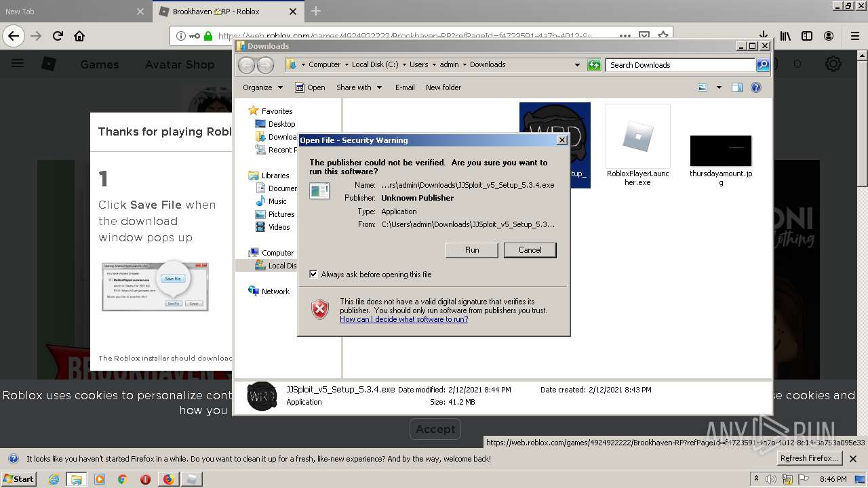This screenshot has width=868, height=488.
Task: Open Opera from the taskbar
Action: pyautogui.click(x=145, y=479)
